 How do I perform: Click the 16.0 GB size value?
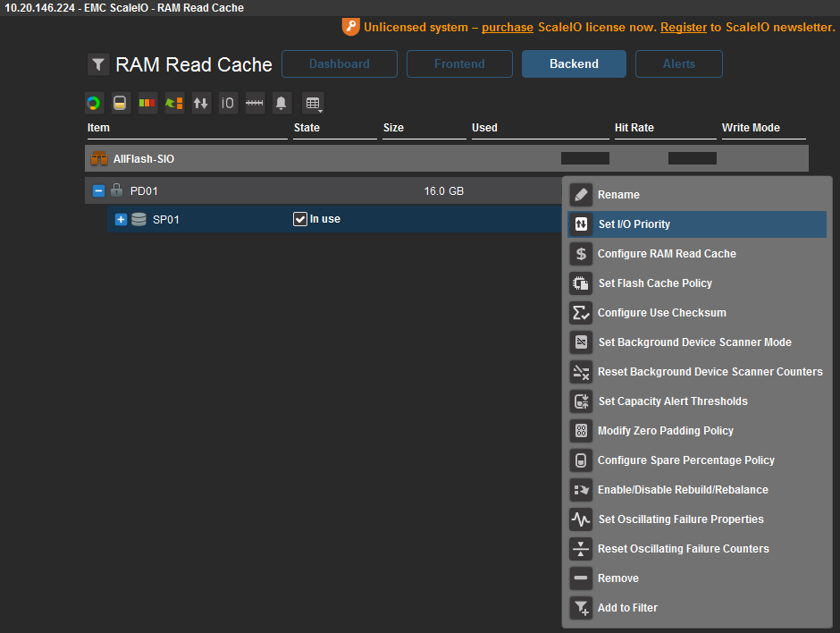click(x=444, y=190)
